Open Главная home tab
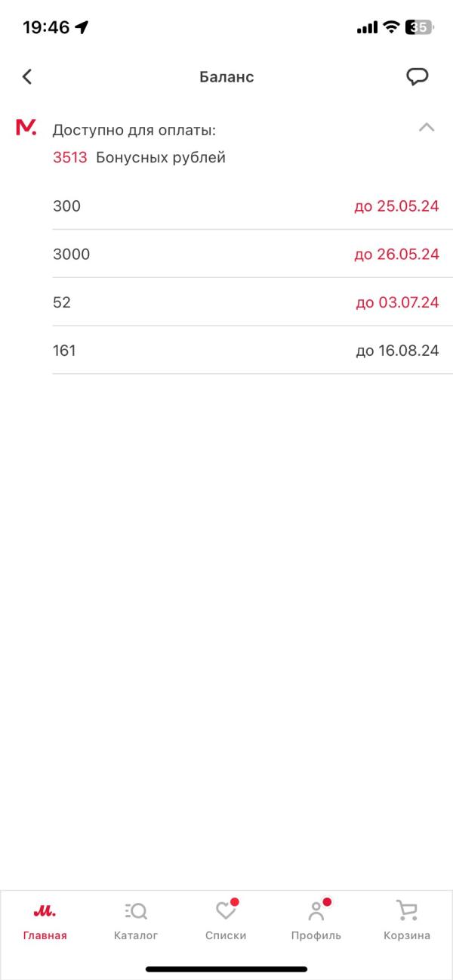 pyautogui.click(x=45, y=920)
